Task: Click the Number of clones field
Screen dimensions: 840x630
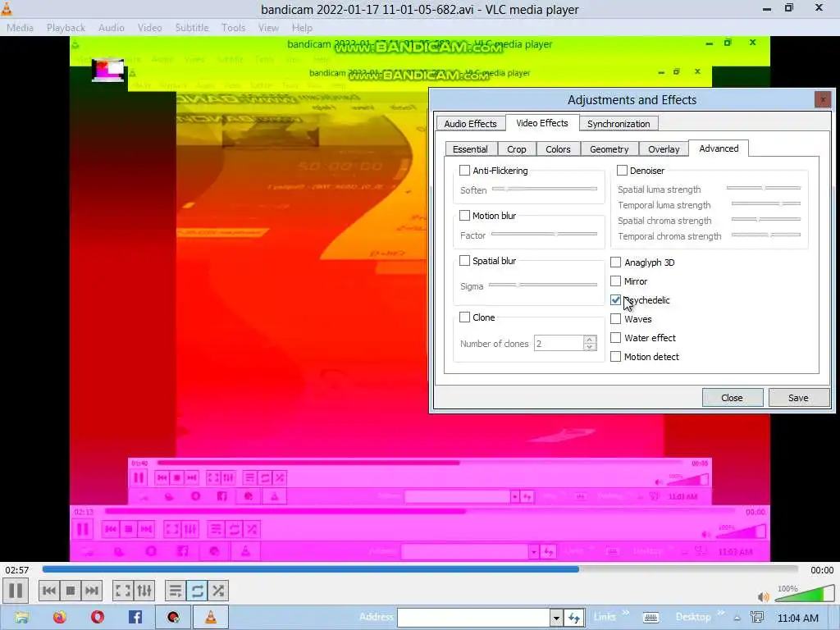Action: click(559, 344)
